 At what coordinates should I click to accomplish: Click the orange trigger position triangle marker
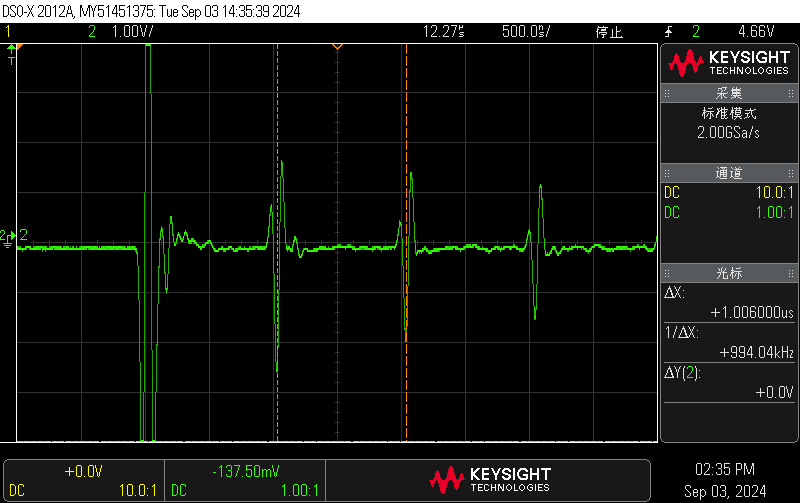pos(337,46)
